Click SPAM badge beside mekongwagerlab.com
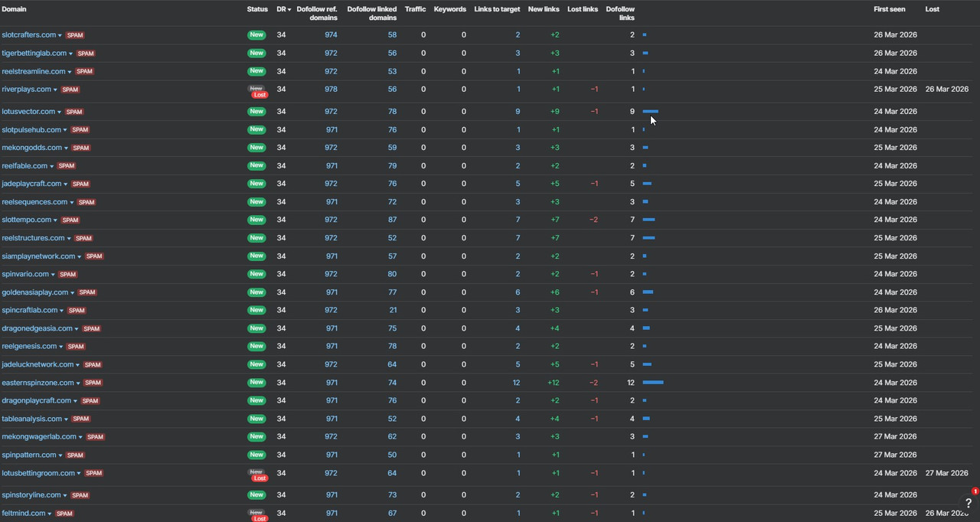980x522 pixels. pyautogui.click(x=96, y=437)
